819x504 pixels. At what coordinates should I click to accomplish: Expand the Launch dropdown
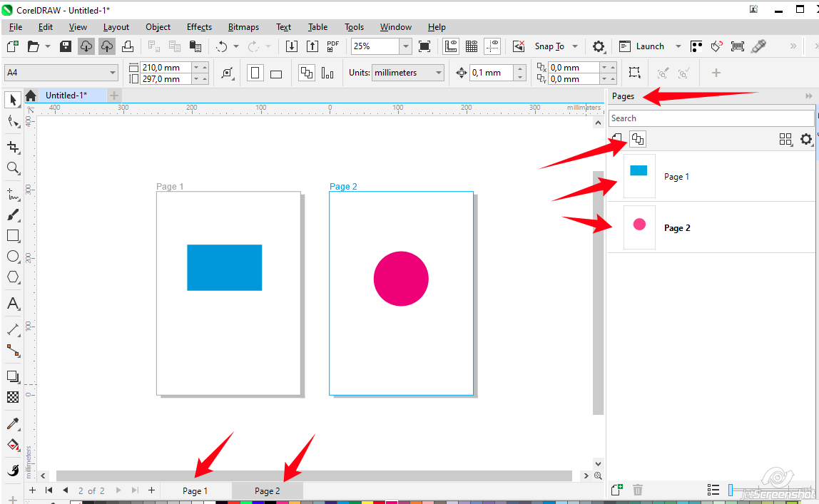pyautogui.click(x=678, y=46)
